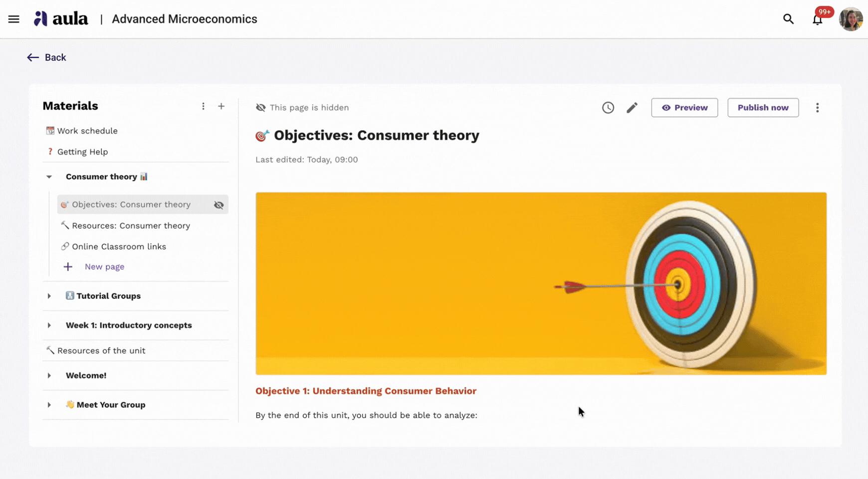Add new material with plus icon

221,106
